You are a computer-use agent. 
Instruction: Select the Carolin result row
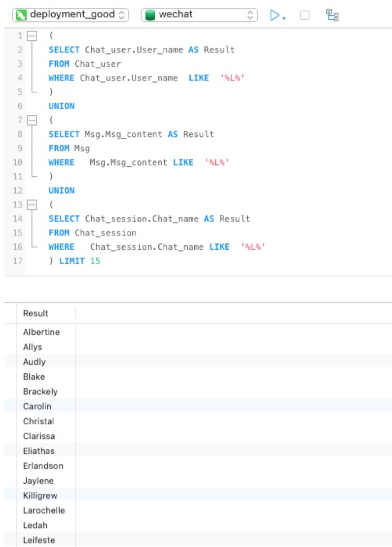click(x=37, y=406)
